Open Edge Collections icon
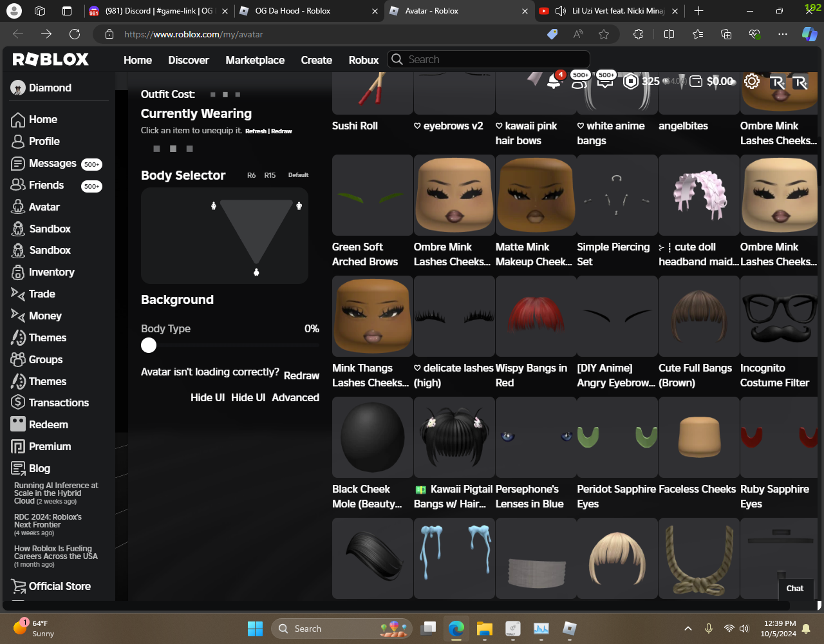This screenshot has height=644, width=824. pyautogui.click(x=726, y=34)
